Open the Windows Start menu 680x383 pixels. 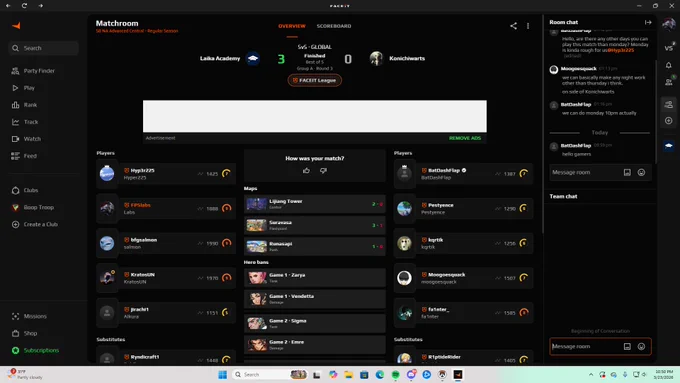tap(222, 375)
